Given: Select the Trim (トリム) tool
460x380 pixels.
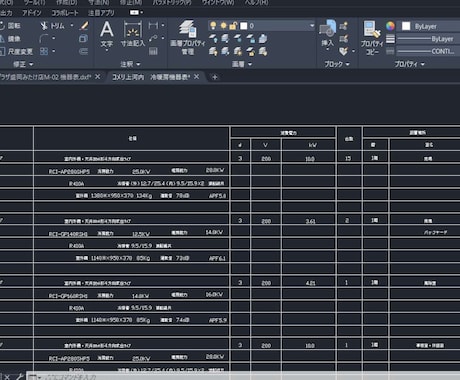Looking at the screenshot, I should tap(52, 26).
